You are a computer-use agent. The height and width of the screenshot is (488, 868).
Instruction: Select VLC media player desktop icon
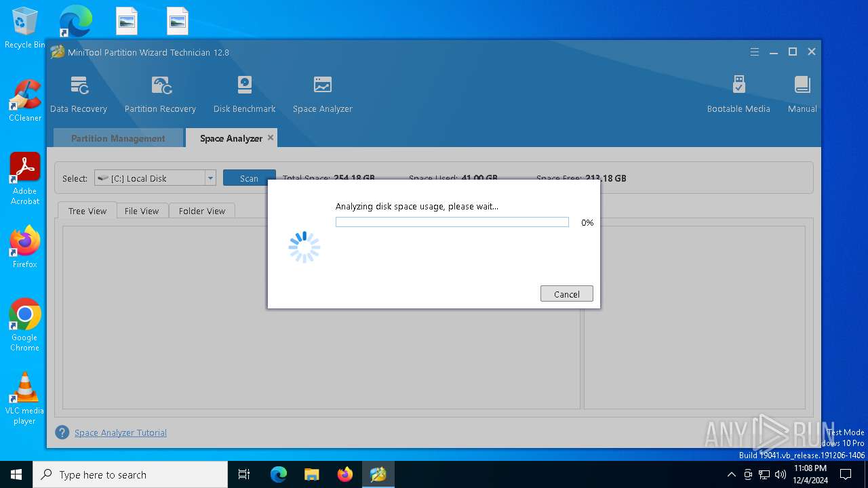pyautogui.click(x=24, y=398)
